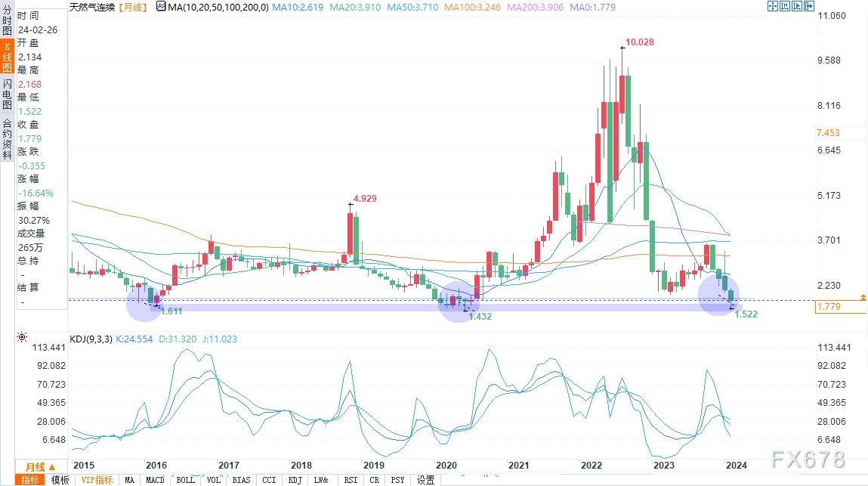Click the J:11.023 value
The height and width of the screenshot is (486, 868).
pos(219,339)
